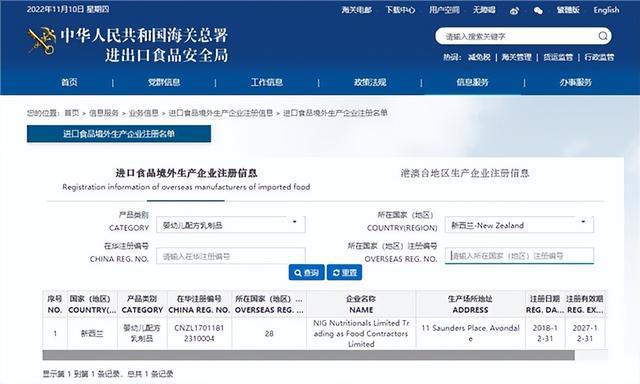Screen dimensions: 640x384
Task: Click breadcrumb 进口食品境外生产企业注册信息
Action: [221, 113]
